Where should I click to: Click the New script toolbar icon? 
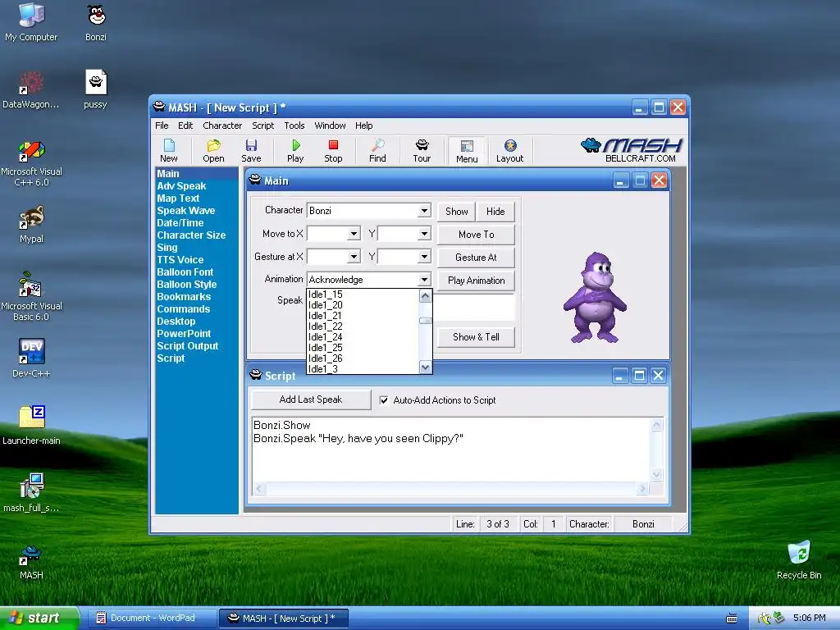169,151
